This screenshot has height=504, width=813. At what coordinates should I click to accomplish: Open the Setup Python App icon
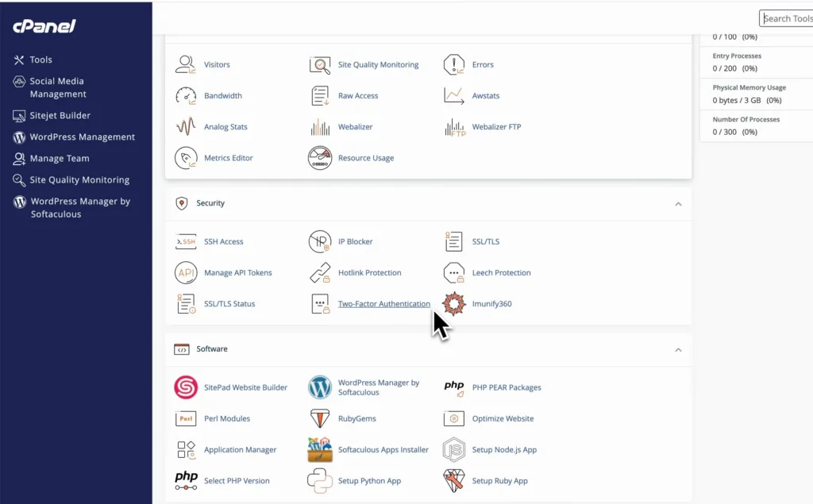point(320,481)
